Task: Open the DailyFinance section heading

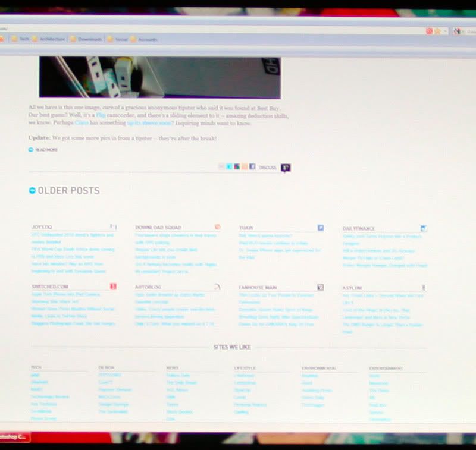Action: tap(359, 229)
